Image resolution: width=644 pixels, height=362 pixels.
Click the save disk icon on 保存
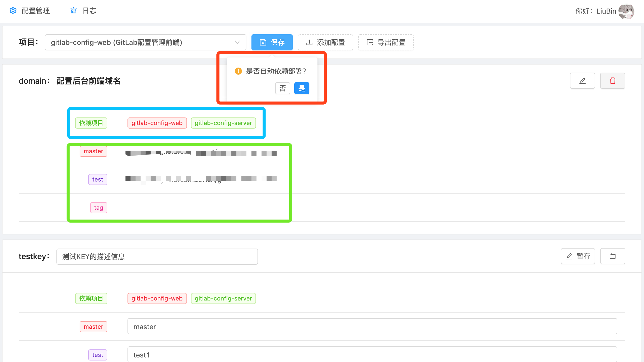pos(263,42)
